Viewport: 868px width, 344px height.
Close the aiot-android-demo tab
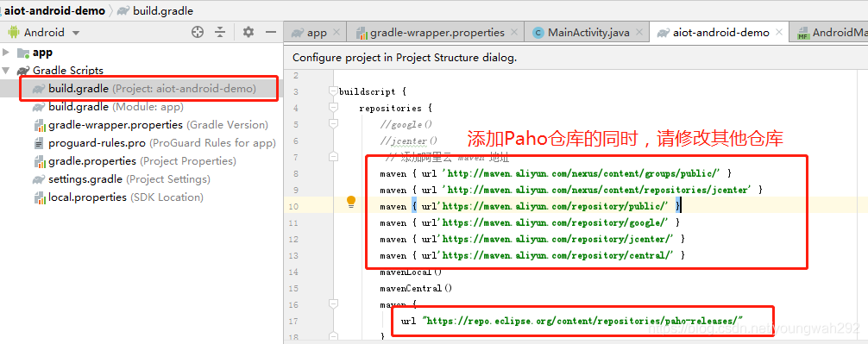[779, 33]
